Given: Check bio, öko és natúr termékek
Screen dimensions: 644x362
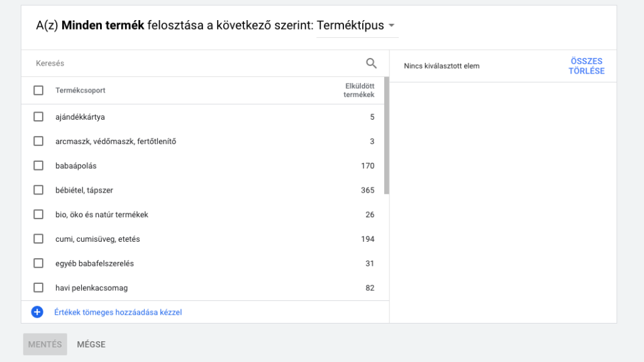Looking at the screenshot, I should point(38,215).
